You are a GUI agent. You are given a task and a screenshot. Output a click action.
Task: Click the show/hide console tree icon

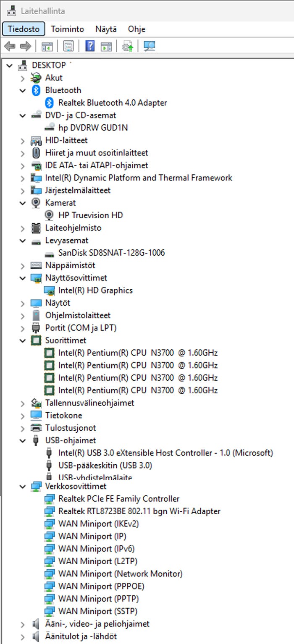(47, 46)
